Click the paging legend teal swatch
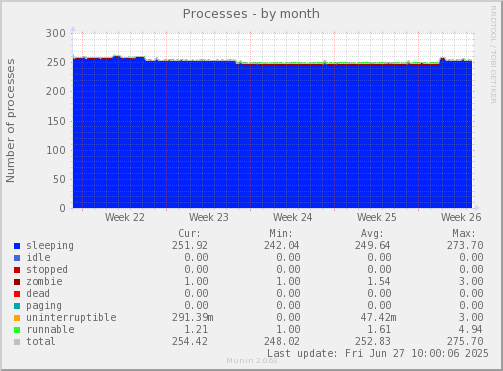The height and width of the screenshot is (371, 503). [17, 306]
